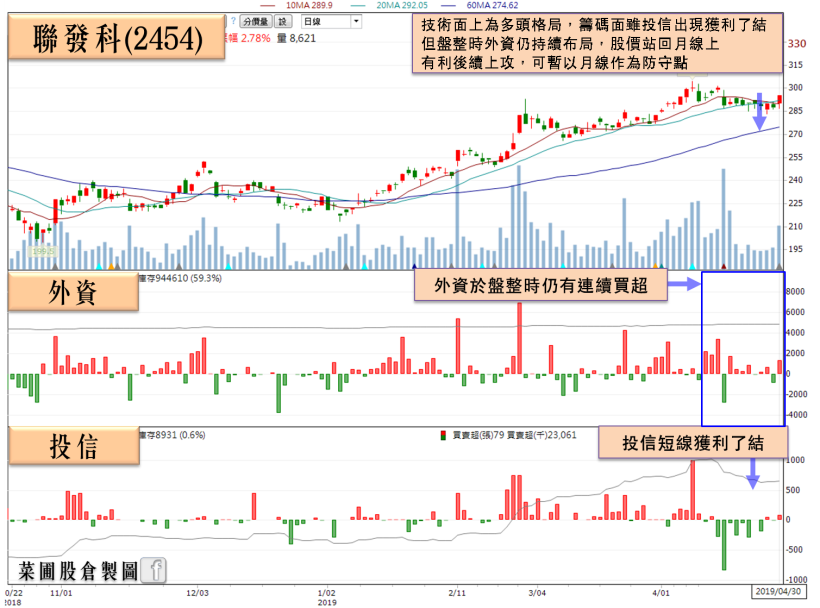Click the 2.78% change value

(255, 38)
